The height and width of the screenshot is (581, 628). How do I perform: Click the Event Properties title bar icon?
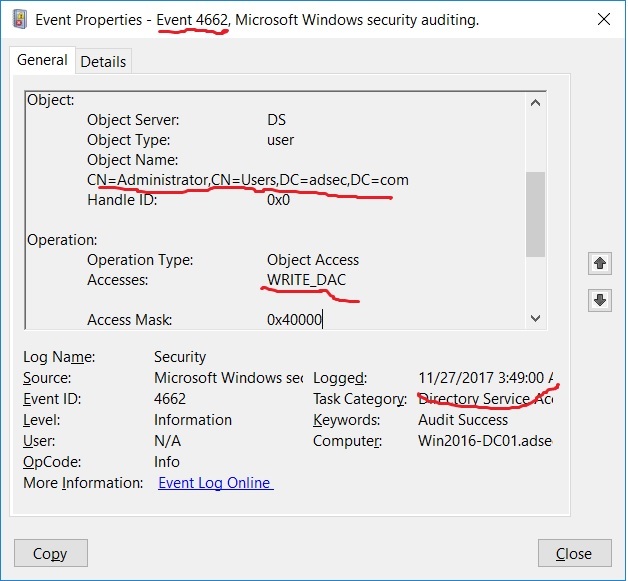click(x=18, y=19)
